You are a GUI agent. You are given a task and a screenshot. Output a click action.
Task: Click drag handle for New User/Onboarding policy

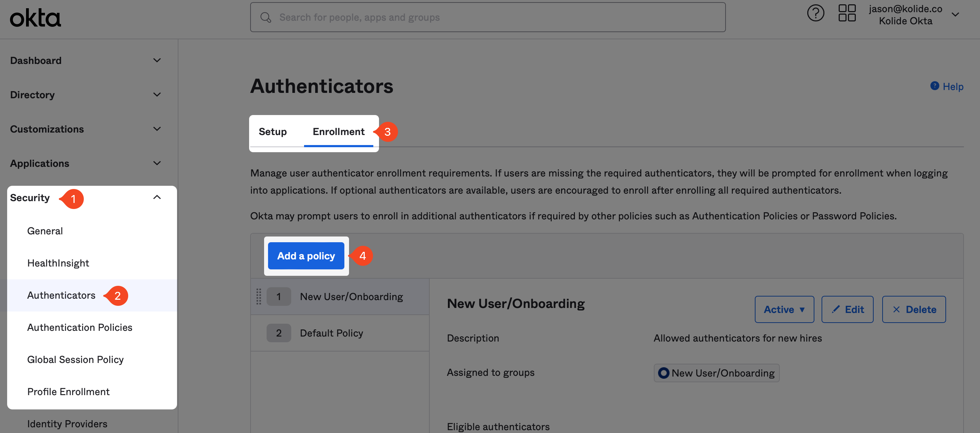coord(258,296)
